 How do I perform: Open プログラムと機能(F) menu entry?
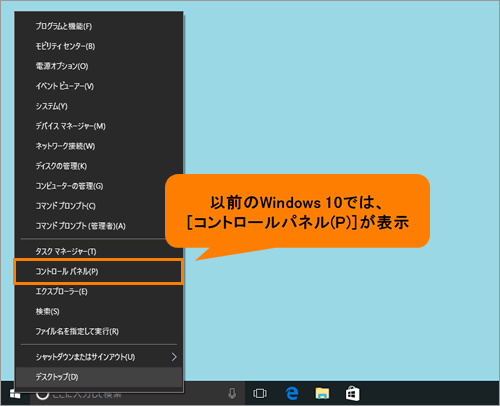click(x=99, y=26)
